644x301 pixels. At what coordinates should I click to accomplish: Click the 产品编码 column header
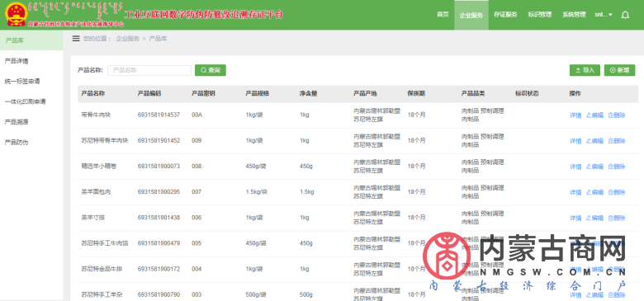[149, 93]
